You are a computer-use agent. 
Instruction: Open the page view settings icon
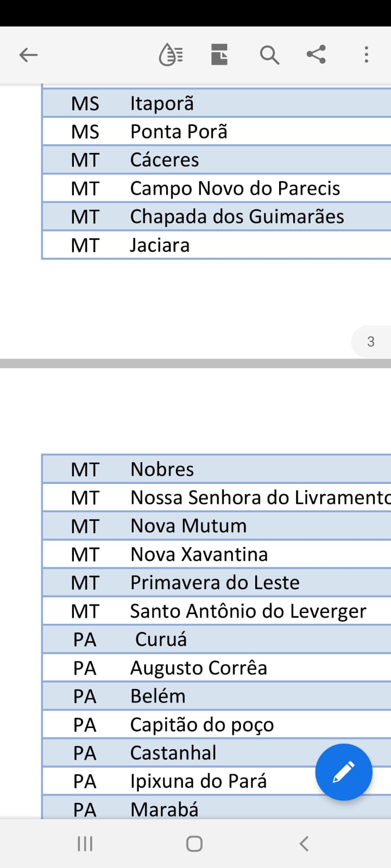(x=219, y=55)
